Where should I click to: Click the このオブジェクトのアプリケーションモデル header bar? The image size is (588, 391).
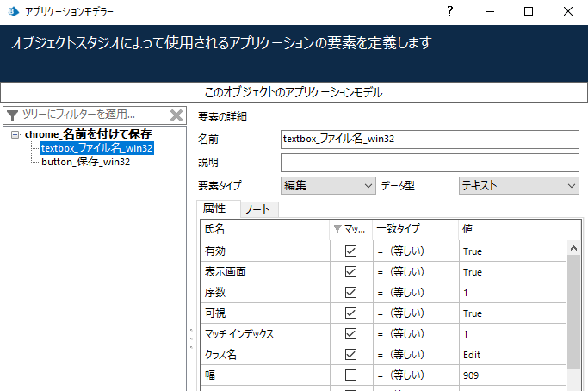coord(294,92)
